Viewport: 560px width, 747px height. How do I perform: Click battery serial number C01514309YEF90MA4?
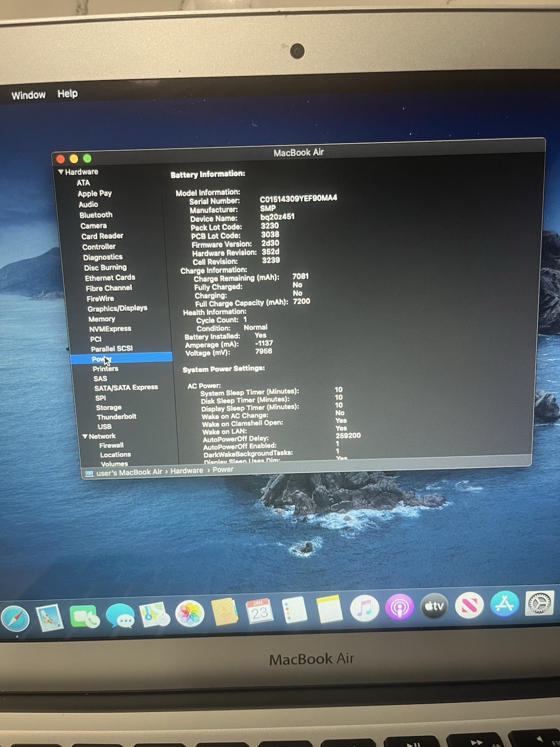pyautogui.click(x=299, y=198)
